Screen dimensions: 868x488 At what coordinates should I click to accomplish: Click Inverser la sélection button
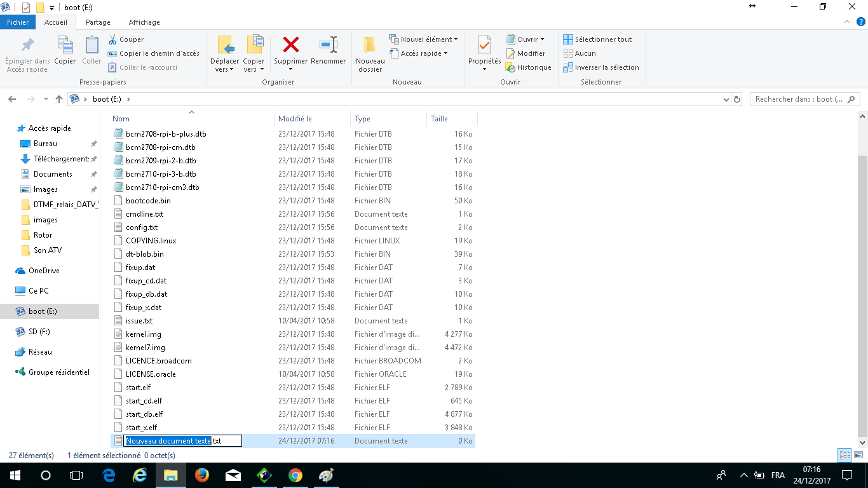coord(601,67)
